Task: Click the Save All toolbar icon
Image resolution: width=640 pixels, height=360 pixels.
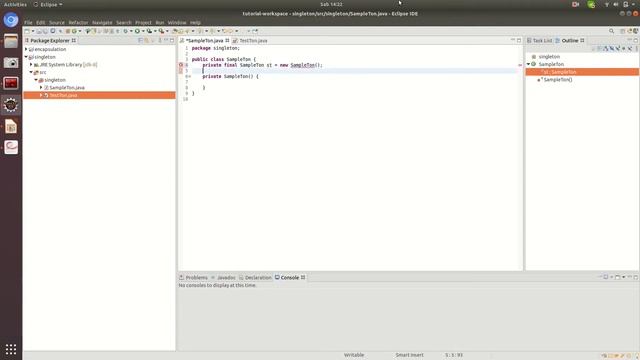Action: coord(45,31)
